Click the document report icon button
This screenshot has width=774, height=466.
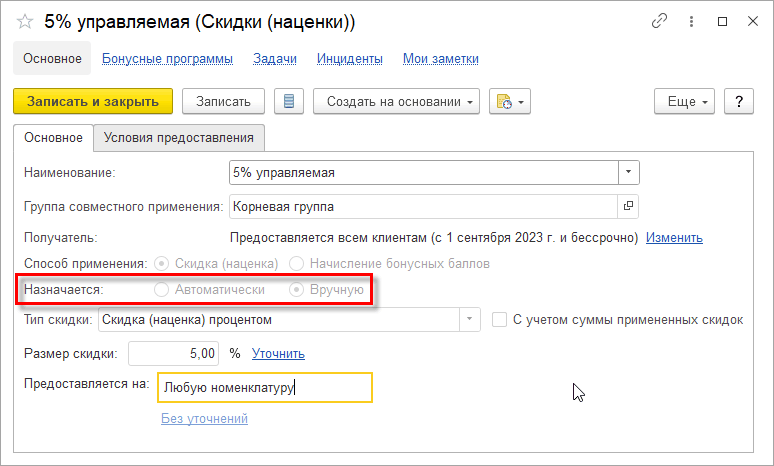289,101
